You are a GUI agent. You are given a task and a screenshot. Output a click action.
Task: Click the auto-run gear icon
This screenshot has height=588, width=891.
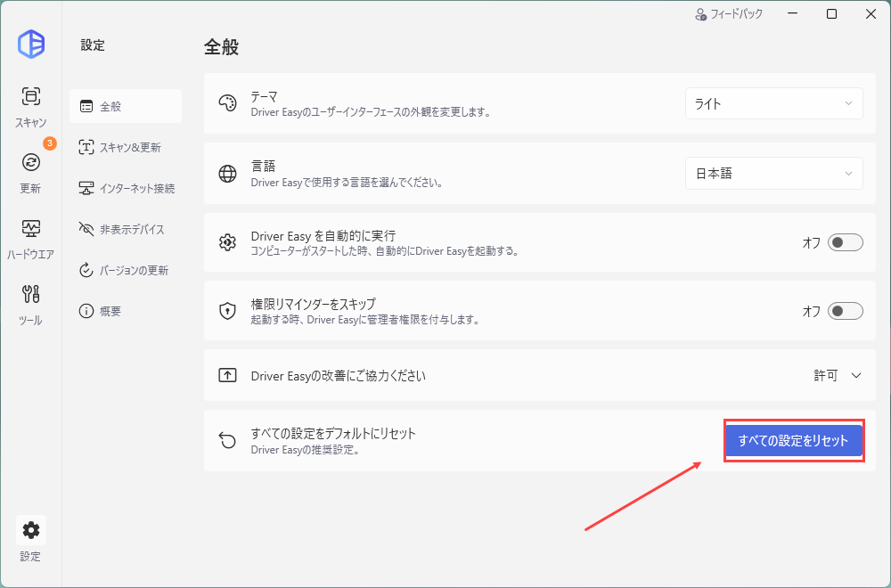click(227, 242)
